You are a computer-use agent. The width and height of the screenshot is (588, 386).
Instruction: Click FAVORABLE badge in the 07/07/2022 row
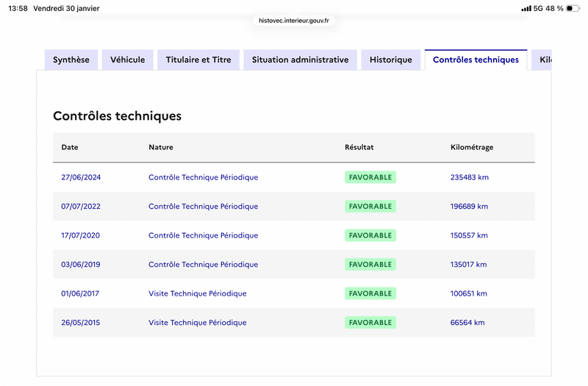370,207
